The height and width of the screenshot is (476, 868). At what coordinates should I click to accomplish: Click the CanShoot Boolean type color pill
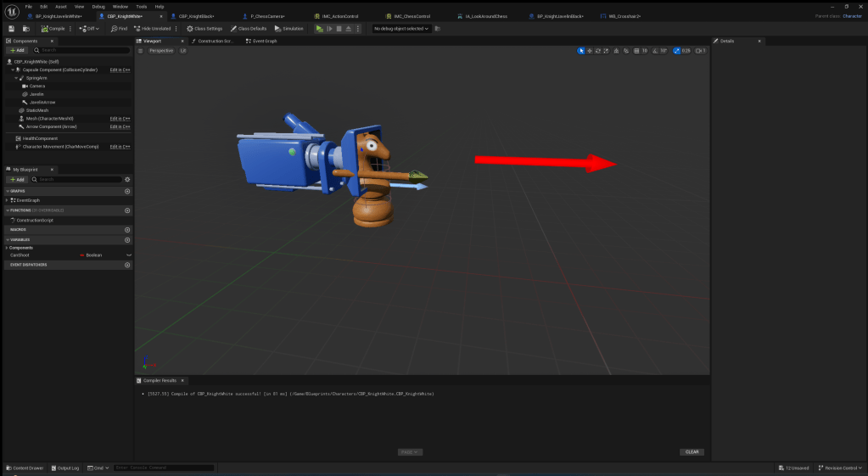(x=82, y=255)
